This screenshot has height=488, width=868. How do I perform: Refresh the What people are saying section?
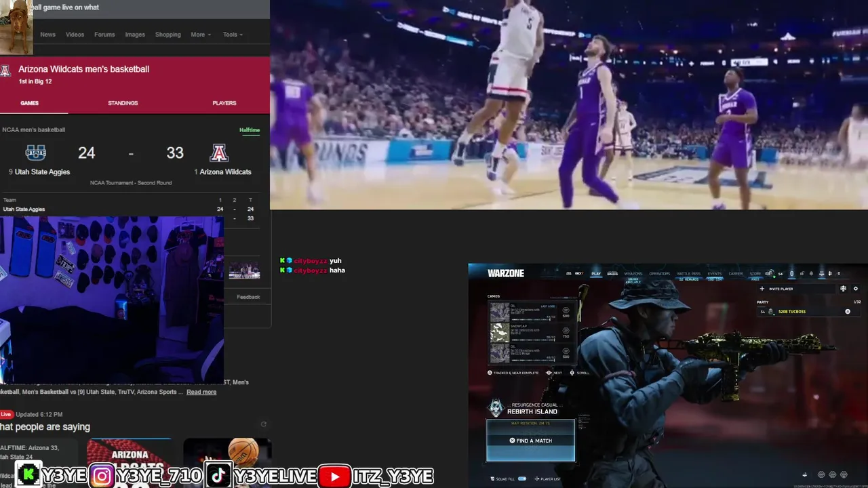pyautogui.click(x=264, y=424)
